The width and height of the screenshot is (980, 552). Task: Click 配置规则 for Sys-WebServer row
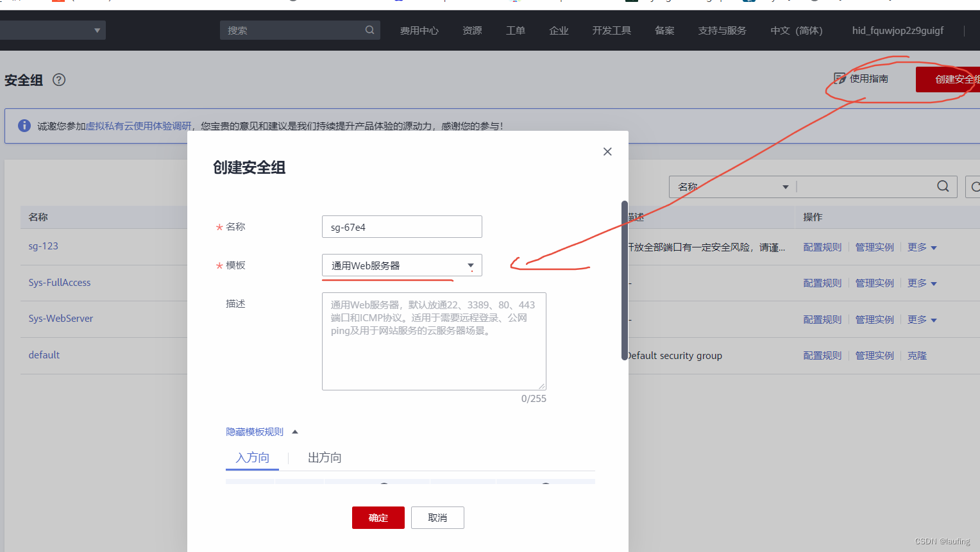[x=822, y=320]
